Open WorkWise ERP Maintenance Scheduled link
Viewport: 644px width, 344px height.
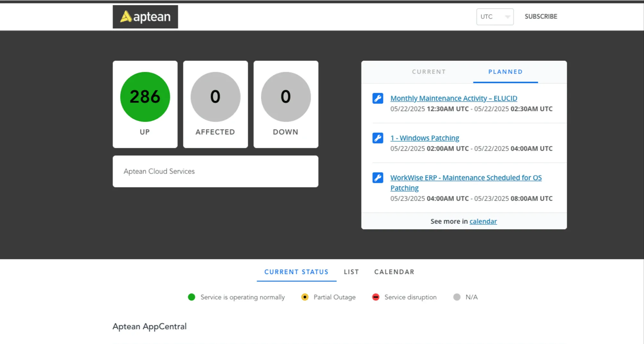pyautogui.click(x=466, y=182)
